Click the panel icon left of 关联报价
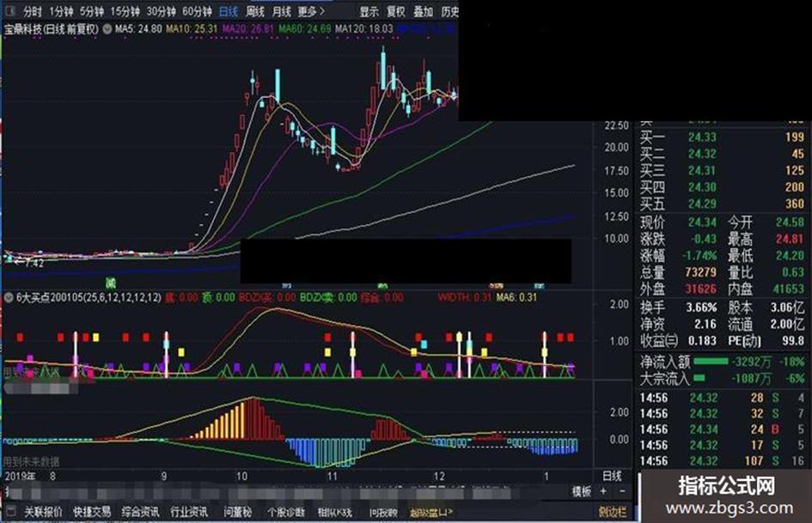Viewport: 812px width, 523px height. tap(11, 512)
